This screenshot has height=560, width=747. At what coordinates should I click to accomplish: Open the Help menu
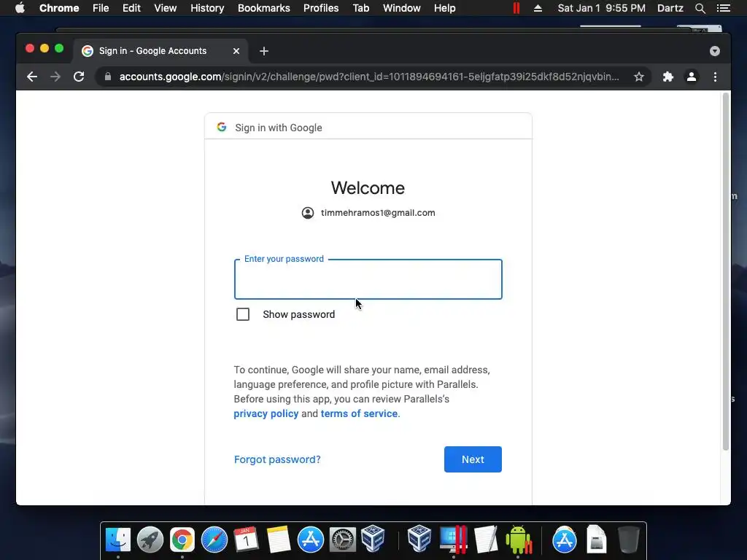point(444,8)
